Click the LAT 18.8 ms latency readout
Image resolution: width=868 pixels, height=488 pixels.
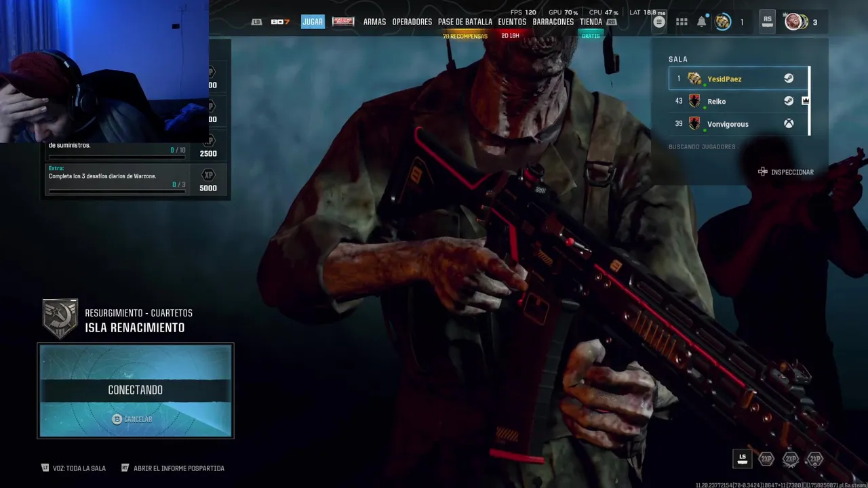[647, 12]
